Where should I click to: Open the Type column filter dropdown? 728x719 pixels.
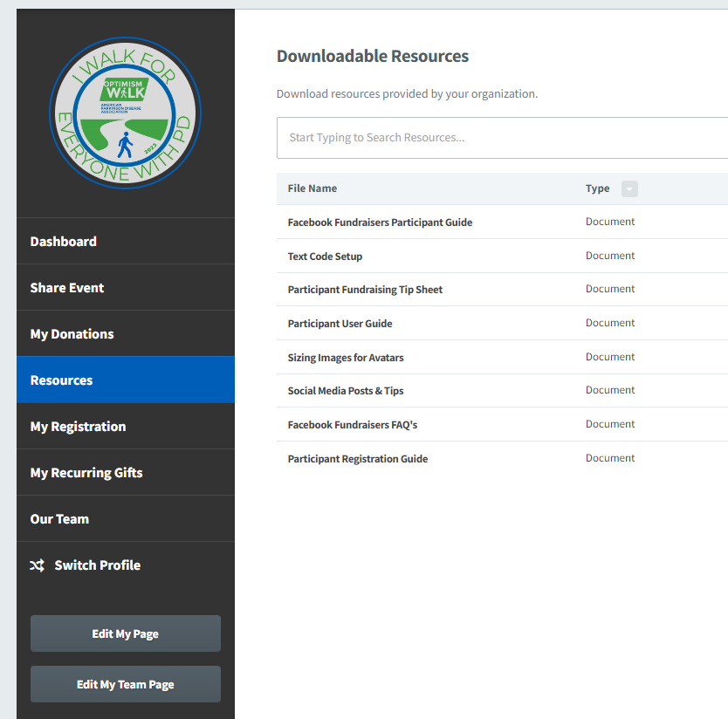(629, 189)
